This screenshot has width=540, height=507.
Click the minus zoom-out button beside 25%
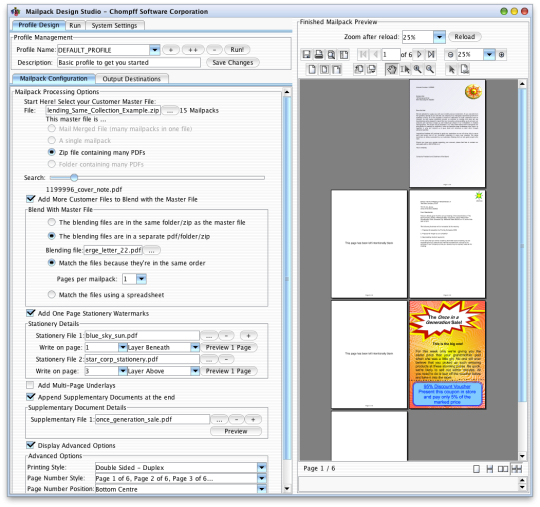point(450,54)
